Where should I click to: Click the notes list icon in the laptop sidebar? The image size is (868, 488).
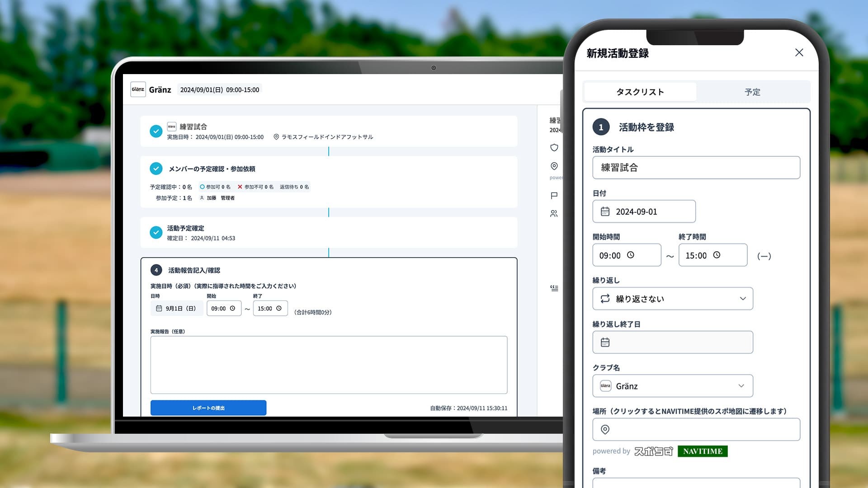(x=554, y=288)
